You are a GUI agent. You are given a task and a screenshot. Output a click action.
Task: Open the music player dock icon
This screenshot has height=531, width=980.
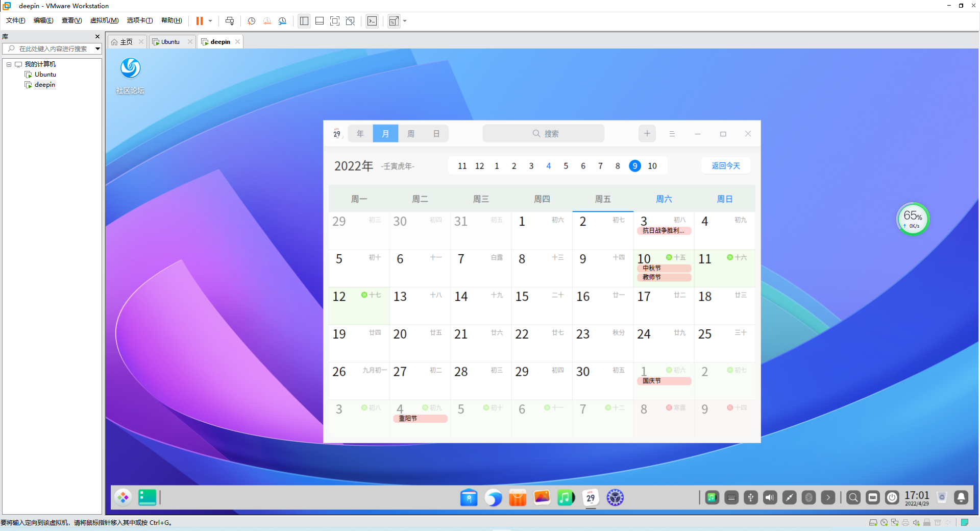[x=566, y=497]
